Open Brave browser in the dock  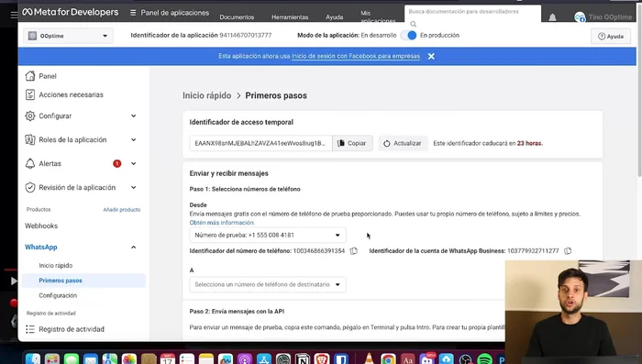pos(322,359)
